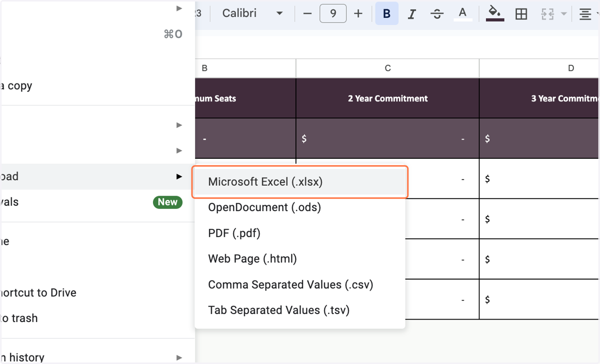Viewport: 600px width, 364px height.
Task: Select column D header
Action: pos(539,68)
